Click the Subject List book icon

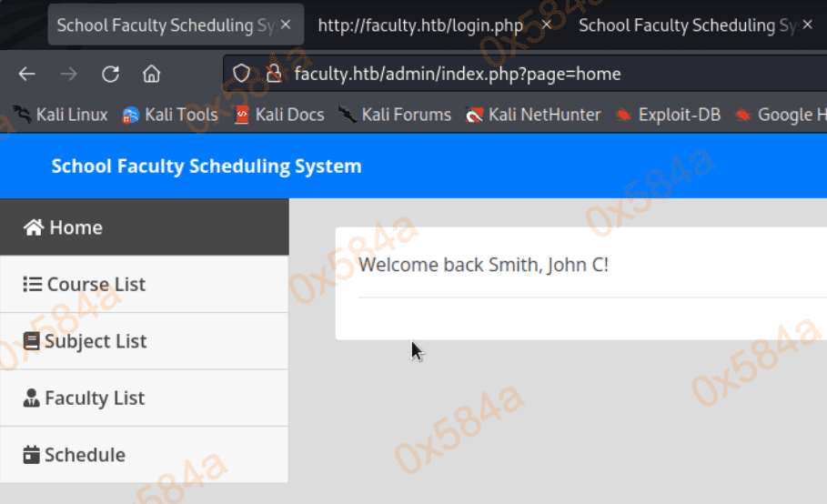coord(32,342)
